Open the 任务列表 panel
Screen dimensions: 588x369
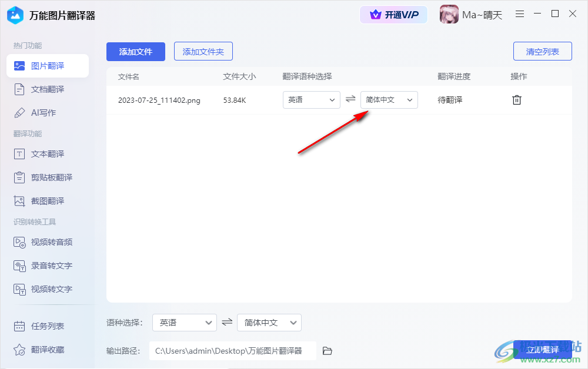[x=47, y=326]
